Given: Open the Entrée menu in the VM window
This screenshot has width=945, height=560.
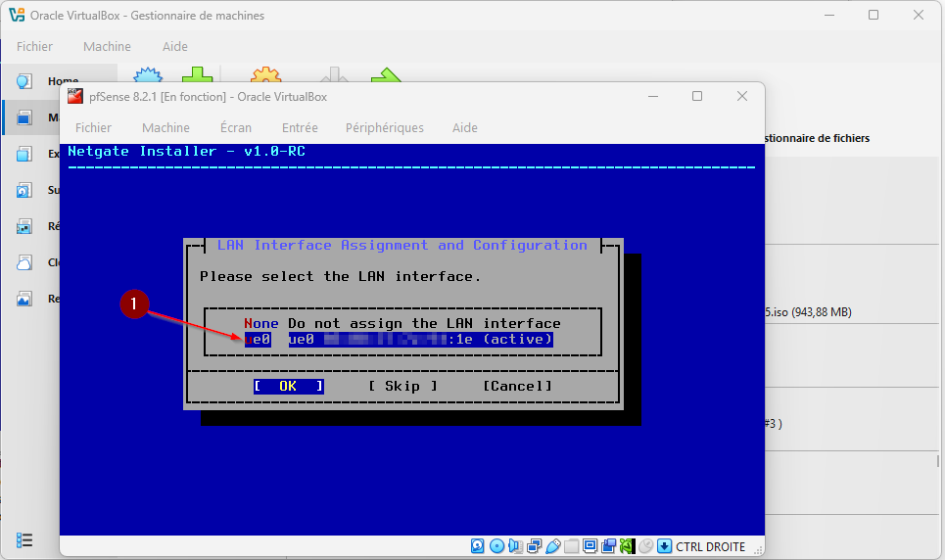Looking at the screenshot, I should point(300,127).
